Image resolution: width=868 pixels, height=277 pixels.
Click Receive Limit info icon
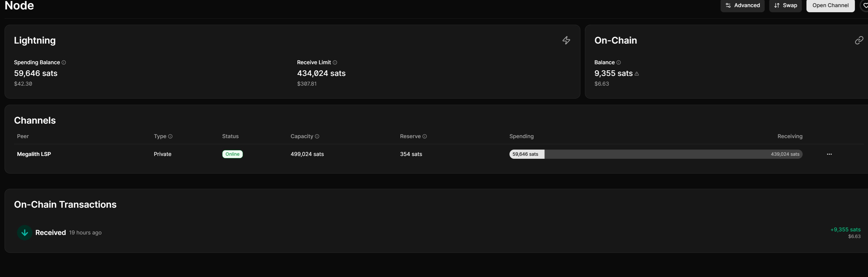tap(335, 62)
